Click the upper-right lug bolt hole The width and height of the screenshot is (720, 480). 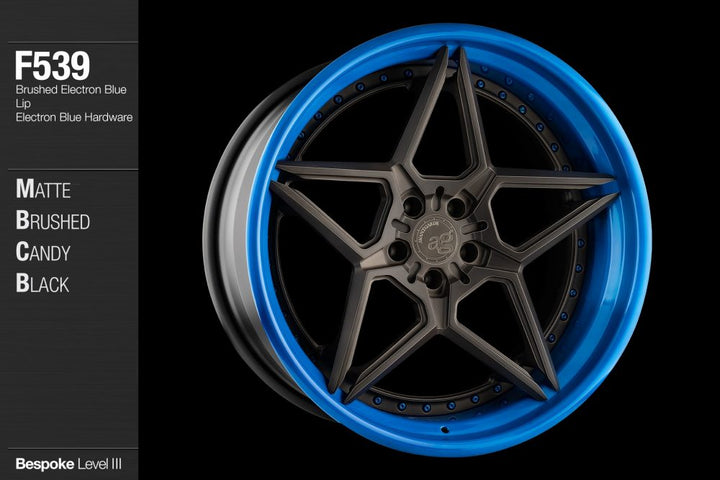coord(458,207)
